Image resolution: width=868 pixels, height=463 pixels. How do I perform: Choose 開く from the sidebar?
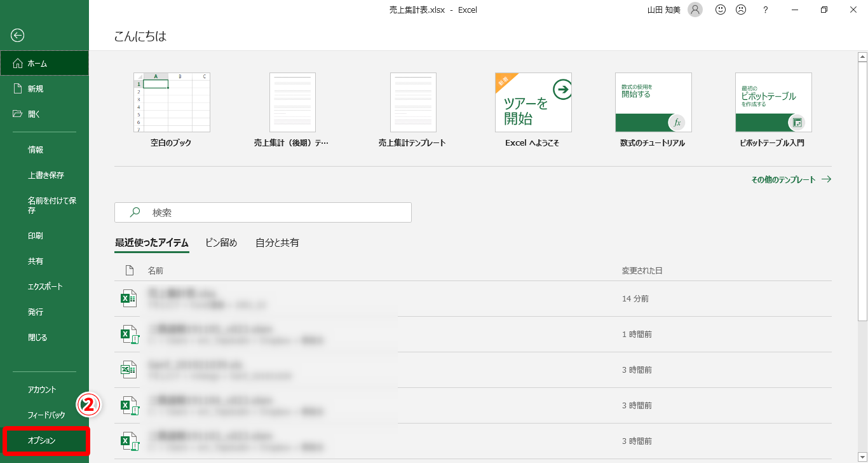tap(44, 114)
